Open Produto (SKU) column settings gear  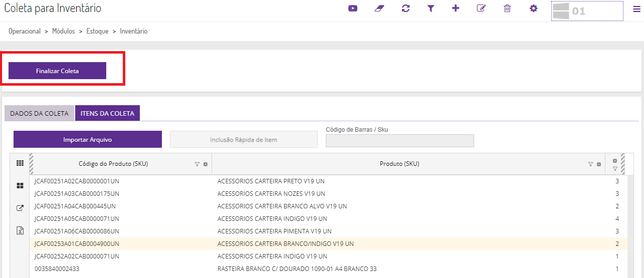point(598,164)
